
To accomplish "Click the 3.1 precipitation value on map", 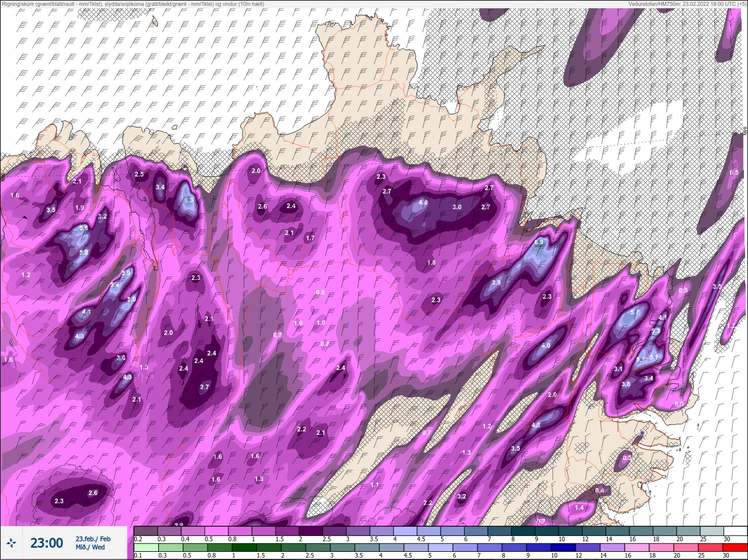I will [x=618, y=369].
